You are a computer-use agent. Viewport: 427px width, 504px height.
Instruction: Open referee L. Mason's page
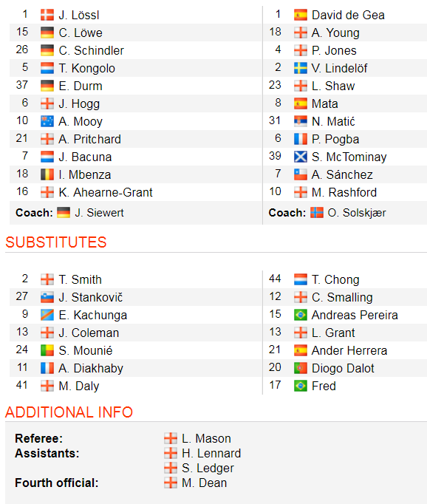pyautogui.click(x=206, y=438)
